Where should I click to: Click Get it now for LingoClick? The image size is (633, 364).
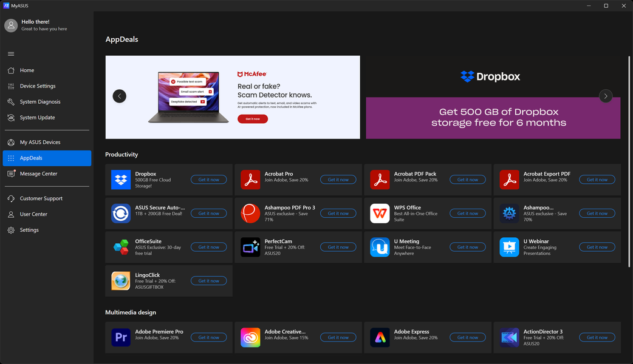click(x=209, y=281)
